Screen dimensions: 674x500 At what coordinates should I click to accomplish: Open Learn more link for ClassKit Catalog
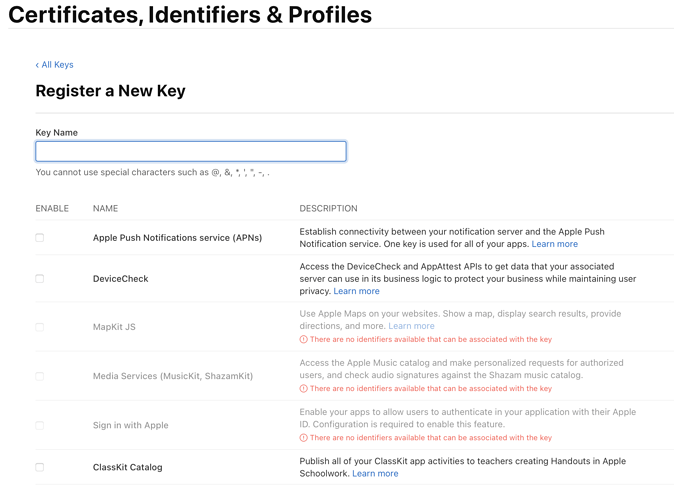(x=375, y=473)
